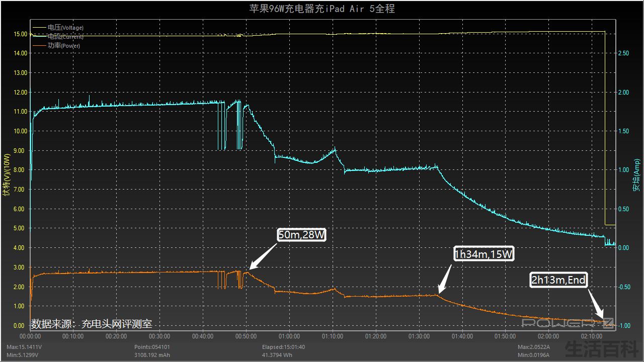Click the 41.3794 Wh energy value
This screenshot has width=644, height=362.
[278, 355]
